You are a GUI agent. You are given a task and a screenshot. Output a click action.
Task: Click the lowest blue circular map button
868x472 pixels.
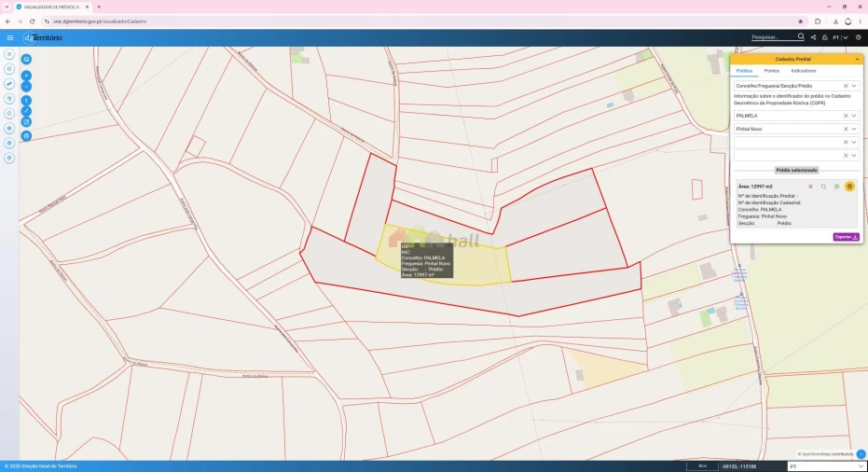click(26, 136)
